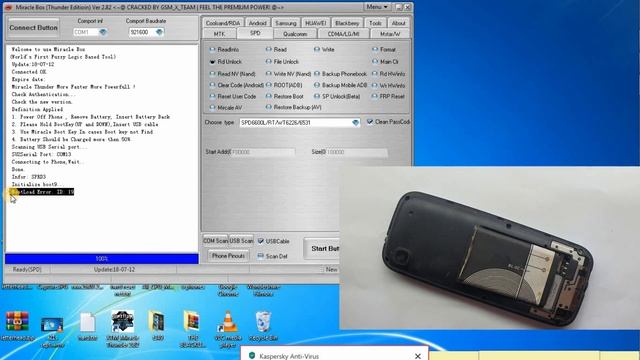Toggle the Scan Def option
Screen dimensions: 640x360
260,256
